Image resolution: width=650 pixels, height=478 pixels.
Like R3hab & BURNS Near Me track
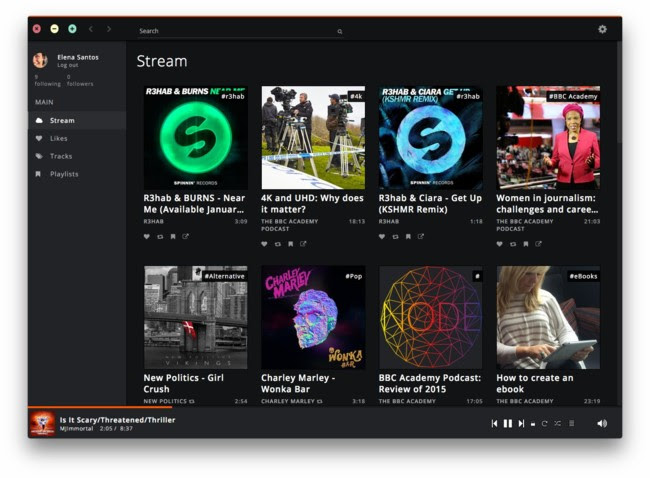pyautogui.click(x=147, y=236)
